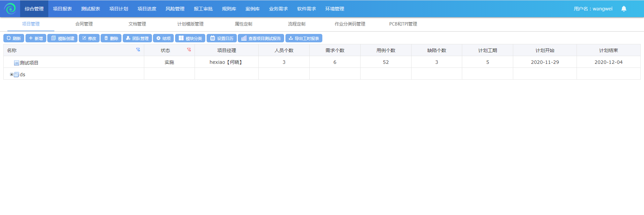
Task: Open 模版创建 template creation
Action: click(x=62, y=38)
